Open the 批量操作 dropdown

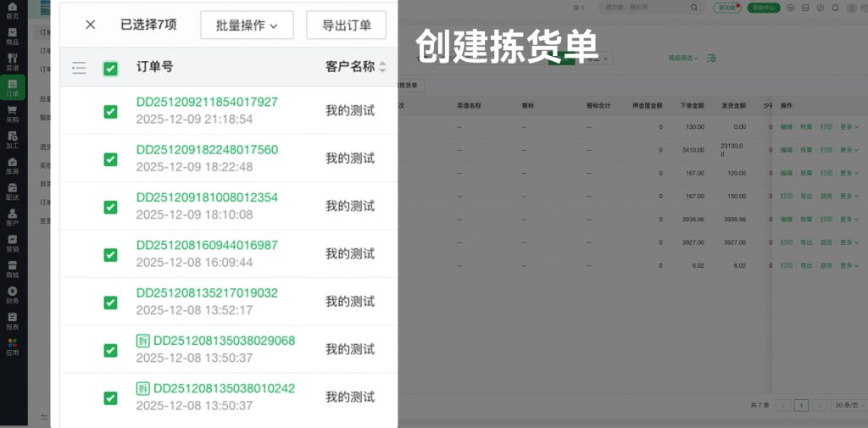(247, 25)
